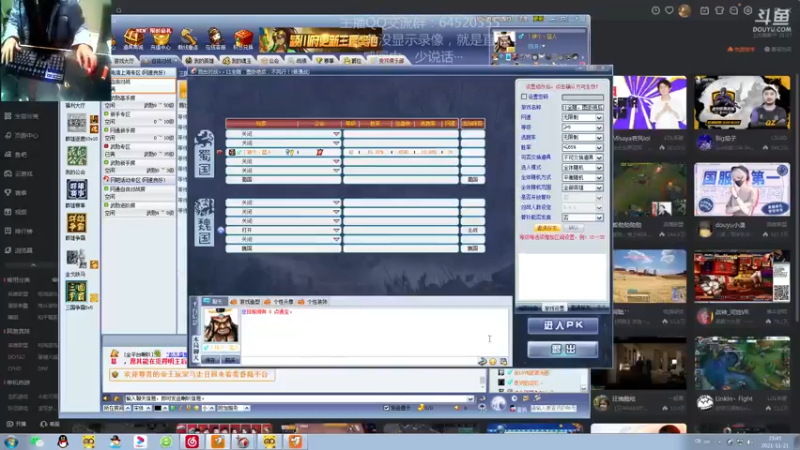Screen dimensions: 800x450
Task: Open the 替补能否发言 dropdown
Action: pyautogui.click(x=583, y=217)
